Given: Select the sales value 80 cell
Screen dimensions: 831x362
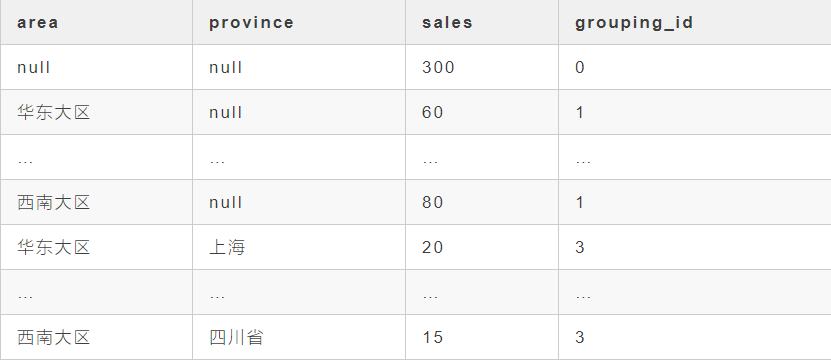Looking at the screenshot, I should [x=482, y=202].
